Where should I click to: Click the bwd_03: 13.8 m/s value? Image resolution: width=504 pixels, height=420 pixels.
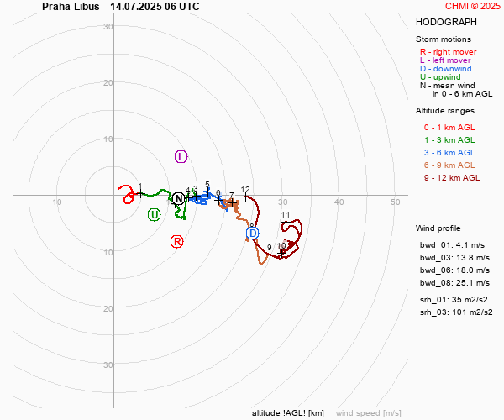point(454,257)
